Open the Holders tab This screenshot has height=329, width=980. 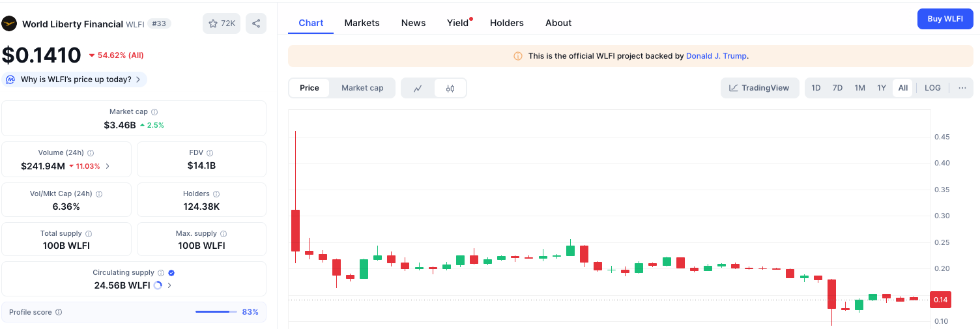tap(507, 23)
